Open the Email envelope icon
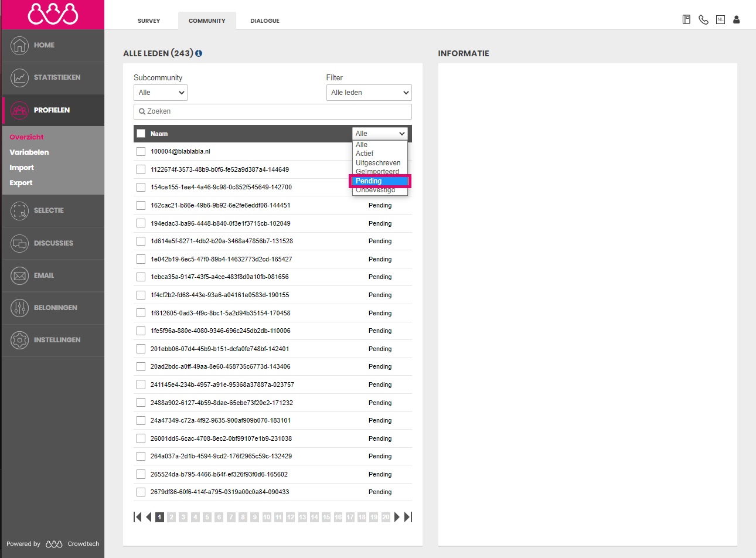Image resolution: width=756 pixels, height=558 pixels. pyautogui.click(x=20, y=275)
